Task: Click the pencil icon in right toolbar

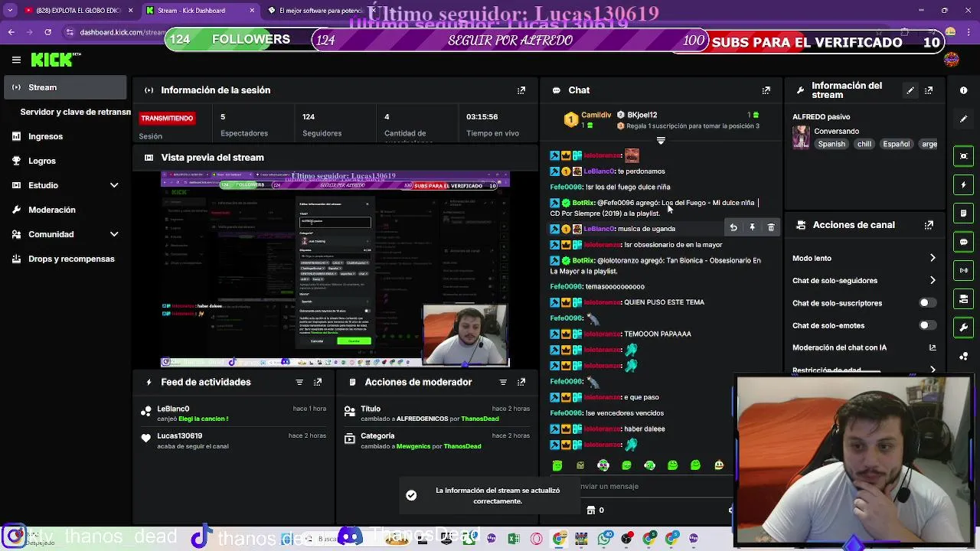Action: [x=964, y=119]
